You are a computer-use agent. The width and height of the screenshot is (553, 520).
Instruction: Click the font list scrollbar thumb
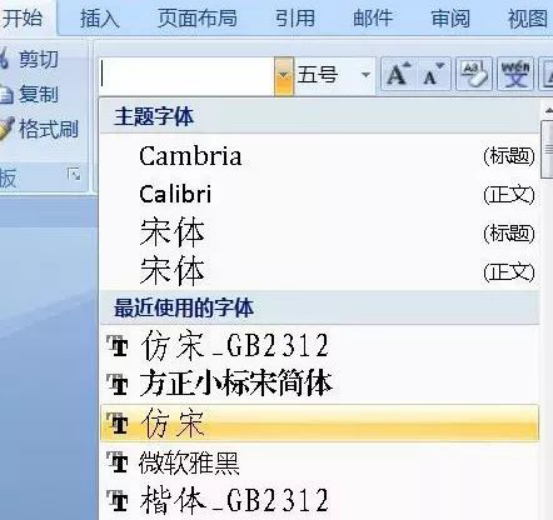(x=547, y=149)
